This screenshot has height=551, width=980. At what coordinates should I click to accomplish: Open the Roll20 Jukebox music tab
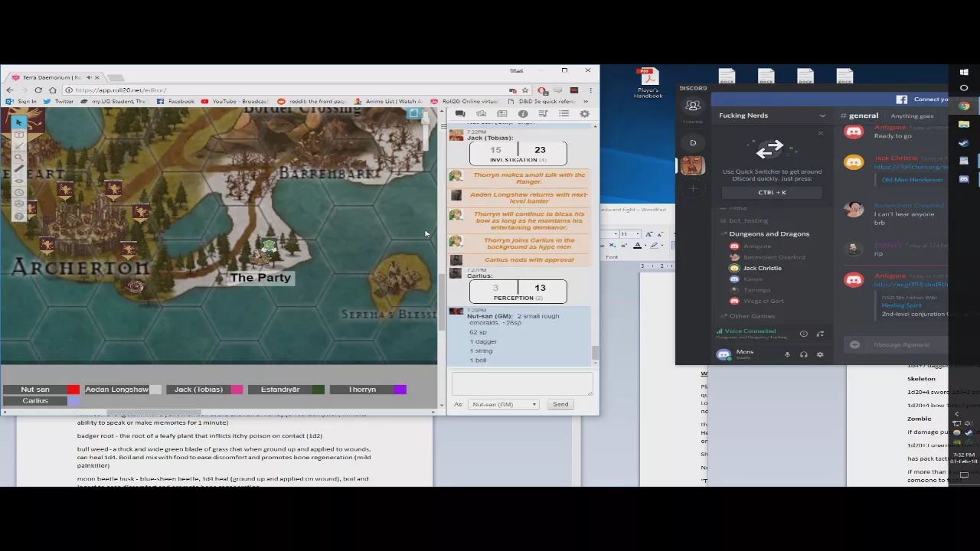pos(544,114)
